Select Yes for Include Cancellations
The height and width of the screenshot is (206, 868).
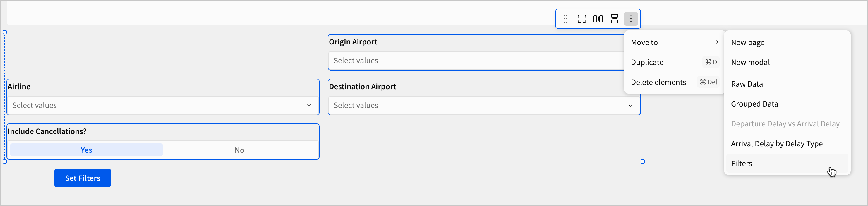(86, 150)
